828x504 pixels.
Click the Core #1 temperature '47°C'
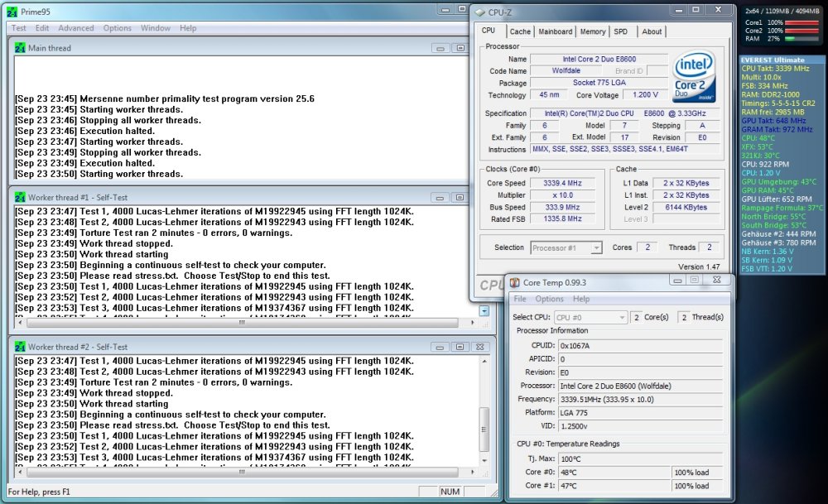(x=614, y=486)
